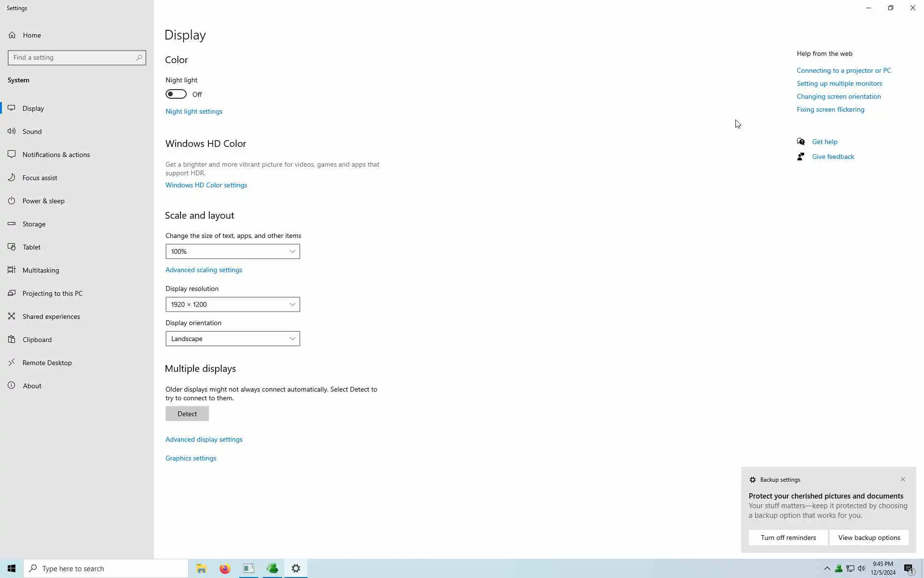Click the Remote Desktop icon
924x578 pixels.
12,362
